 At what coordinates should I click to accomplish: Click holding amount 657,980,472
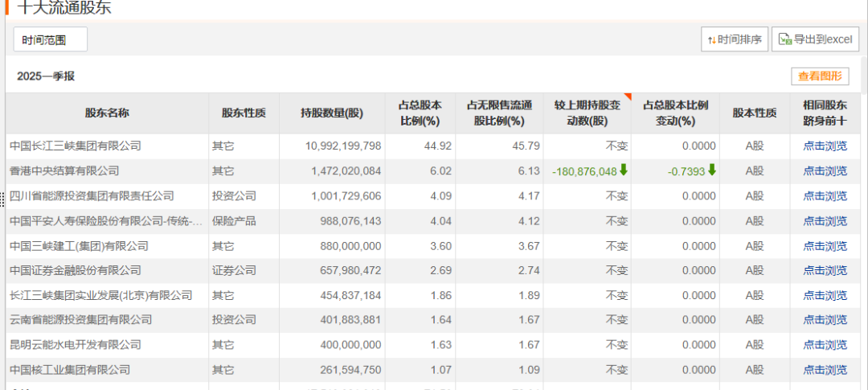(351, 270)
